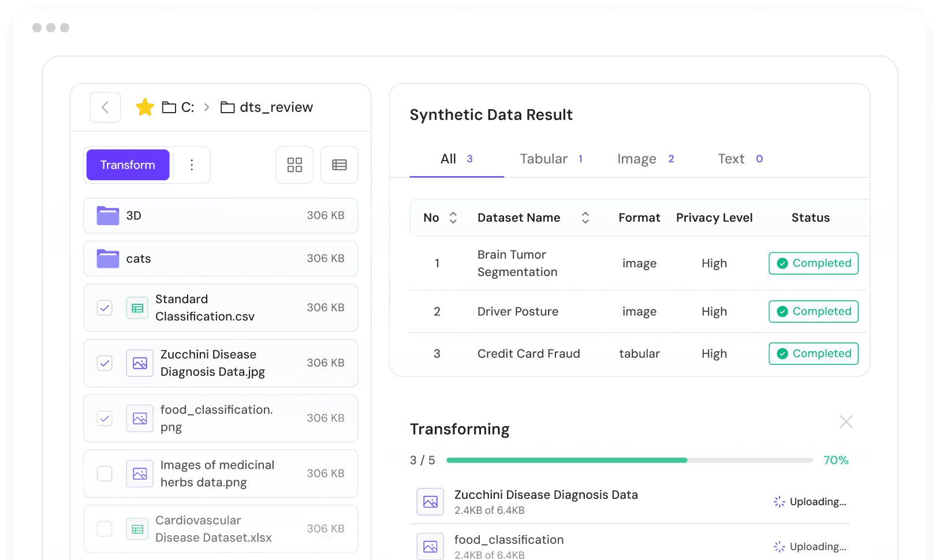Sort by Dataset Name column
The height and width of the screenshot is (560, 940).
585,218
